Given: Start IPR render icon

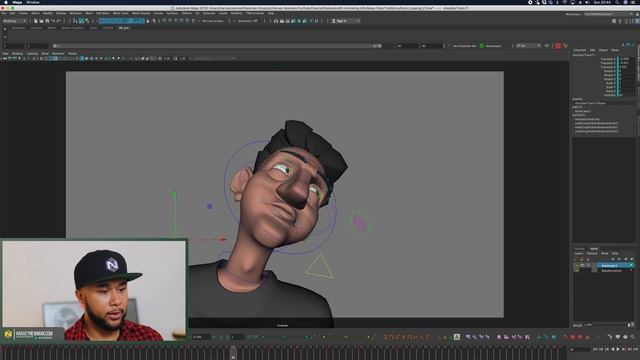Looking at the screenshot, I should coord(287,21).
